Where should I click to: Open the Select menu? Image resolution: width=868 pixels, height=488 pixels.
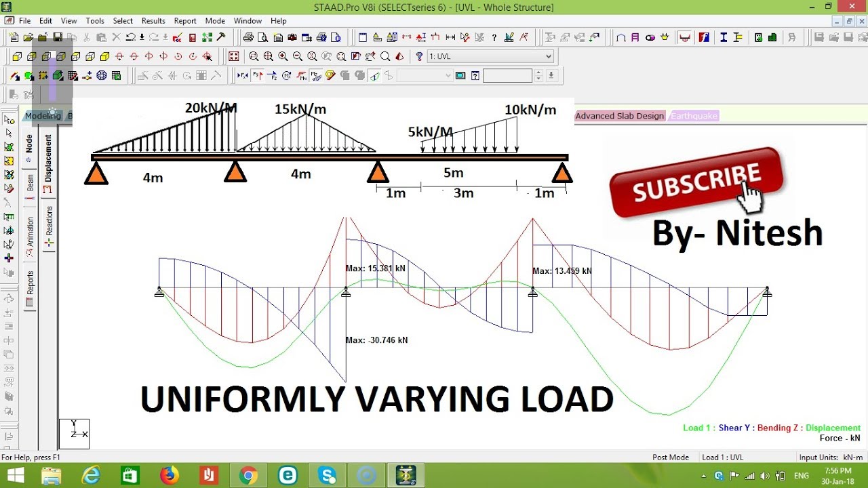click(123, 21)
